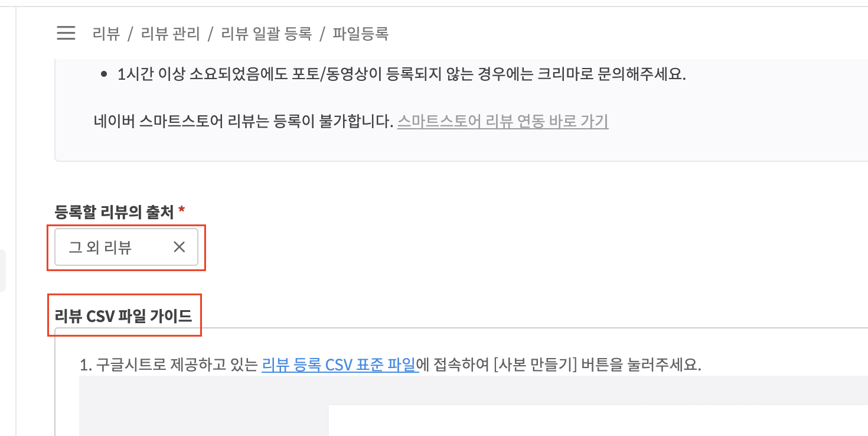Open '스마트스토어 리뷰 연동 바로 가기' link
Viewport: 868px width, 436px height.
[502, 122]
